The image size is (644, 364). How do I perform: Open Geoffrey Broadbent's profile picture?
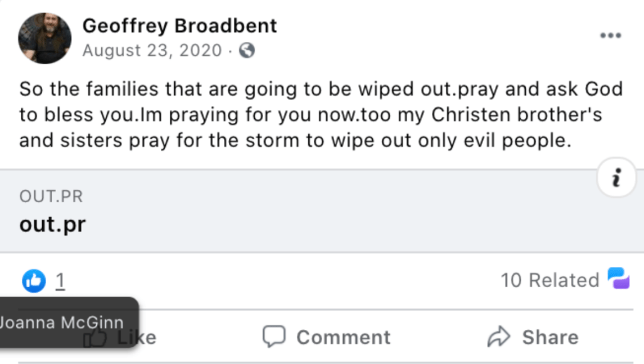45,38
